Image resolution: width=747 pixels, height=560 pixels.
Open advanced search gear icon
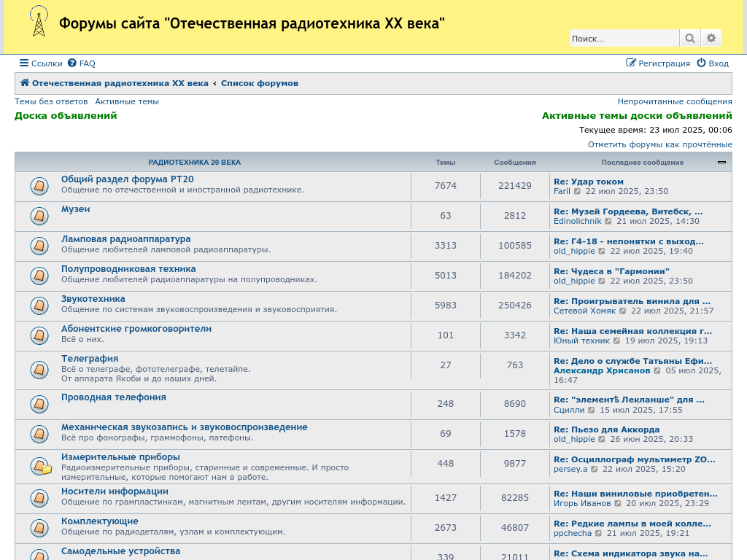point(711,39)
